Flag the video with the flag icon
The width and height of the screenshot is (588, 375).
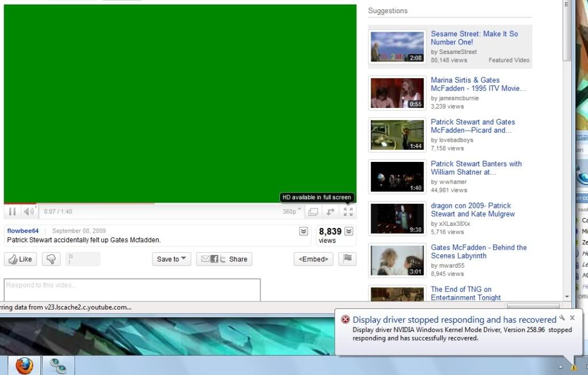(x=347, y=259)
